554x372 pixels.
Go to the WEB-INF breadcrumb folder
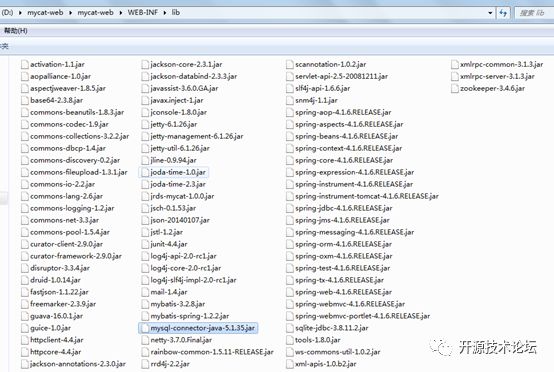point(143,13)
